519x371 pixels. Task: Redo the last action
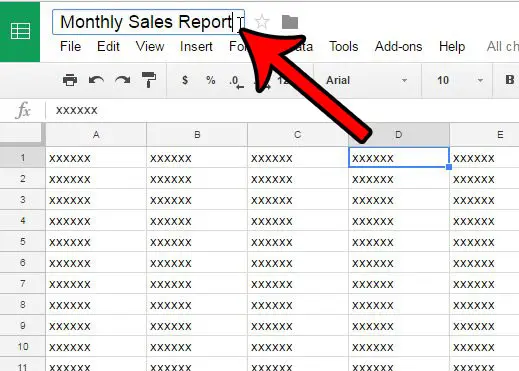pyautogui.click(x=123, y=80)
